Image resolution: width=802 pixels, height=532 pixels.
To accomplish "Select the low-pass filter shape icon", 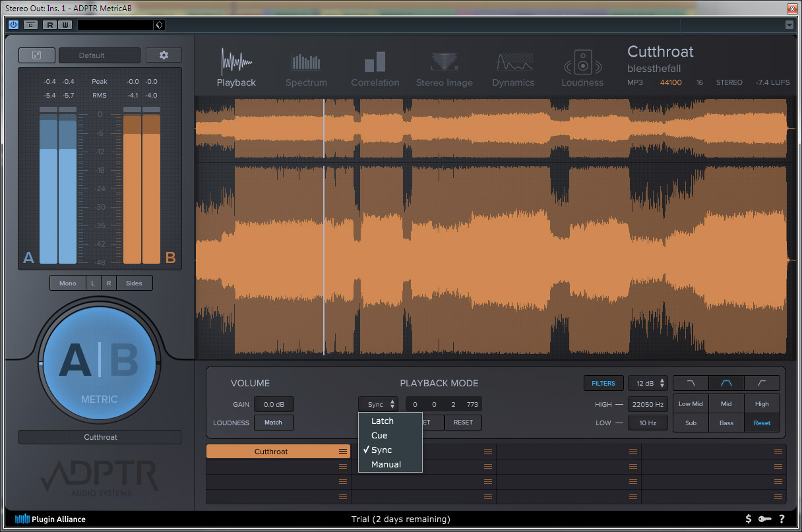I will 691,383.
